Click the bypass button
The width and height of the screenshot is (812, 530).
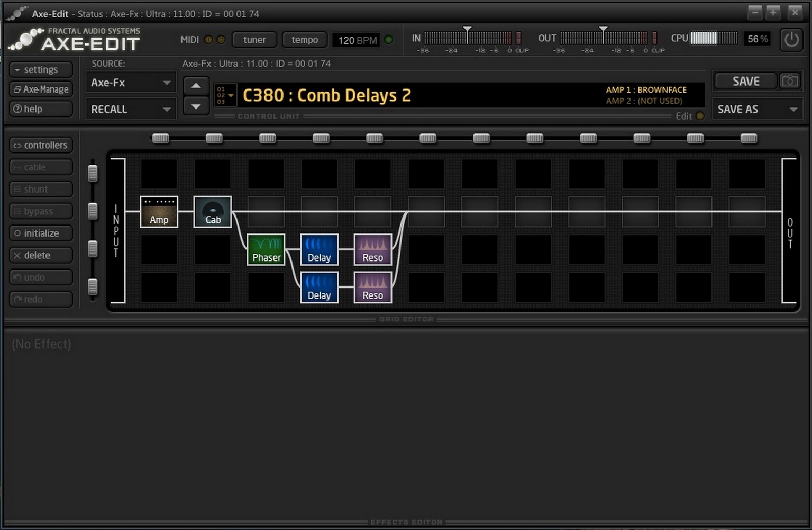(41, 211)
